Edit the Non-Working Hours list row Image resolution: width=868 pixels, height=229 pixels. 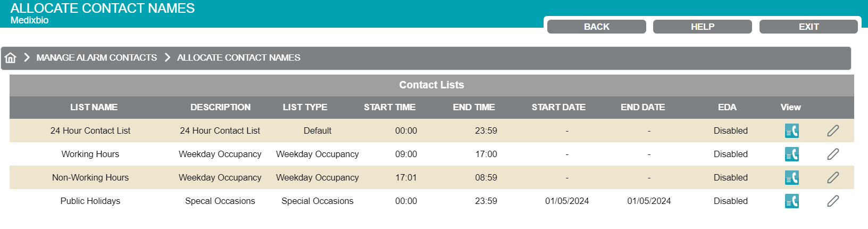click(x=833, y=177)
